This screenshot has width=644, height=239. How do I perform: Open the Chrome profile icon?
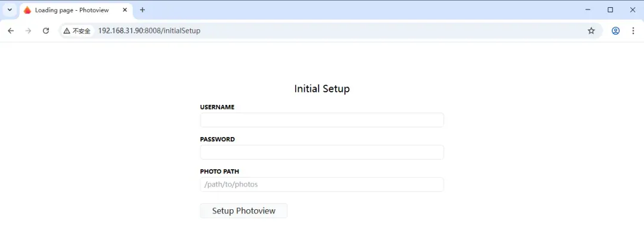pyautogui.click(x=615, y=31)
